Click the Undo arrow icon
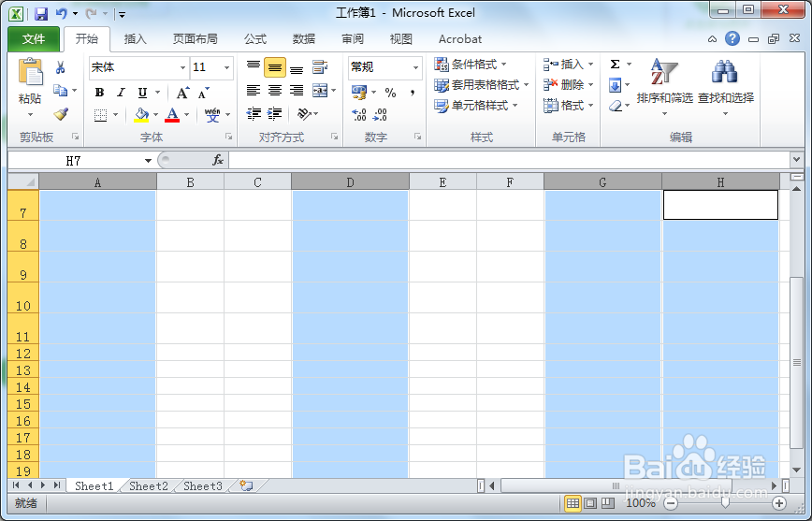This screenshot has width=812, height=521. point(61,13)
